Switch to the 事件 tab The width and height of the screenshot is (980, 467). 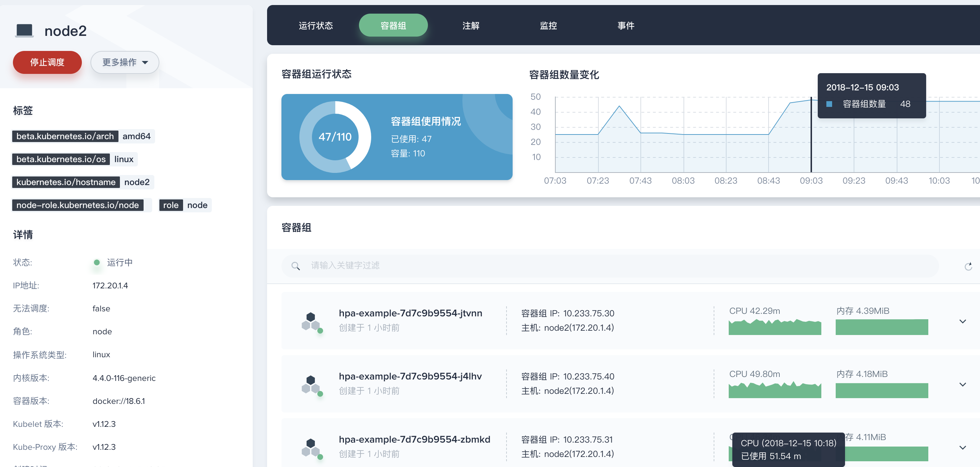(x=626, y=25)
